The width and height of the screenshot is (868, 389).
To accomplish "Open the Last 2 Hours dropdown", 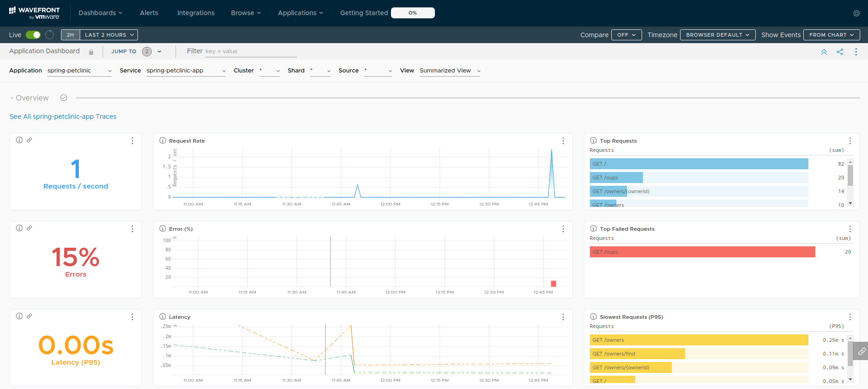I will click(x=109, y=35).
